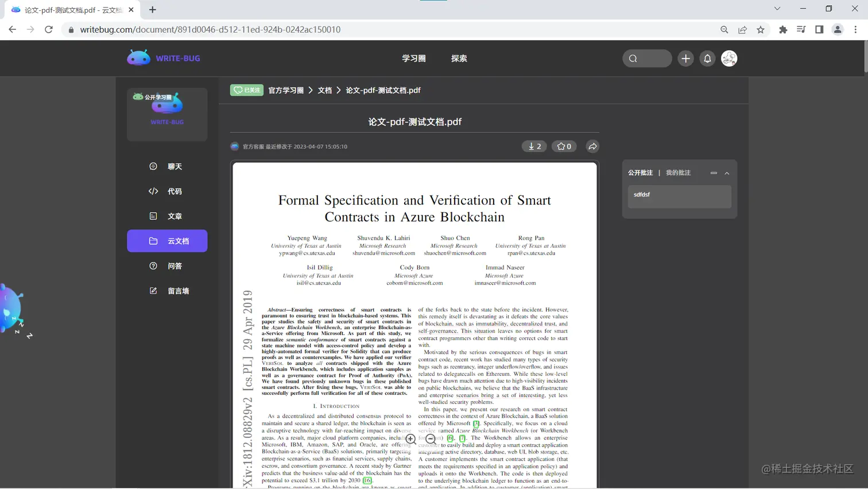Click the share arrow button

click(x=592, y=147)
